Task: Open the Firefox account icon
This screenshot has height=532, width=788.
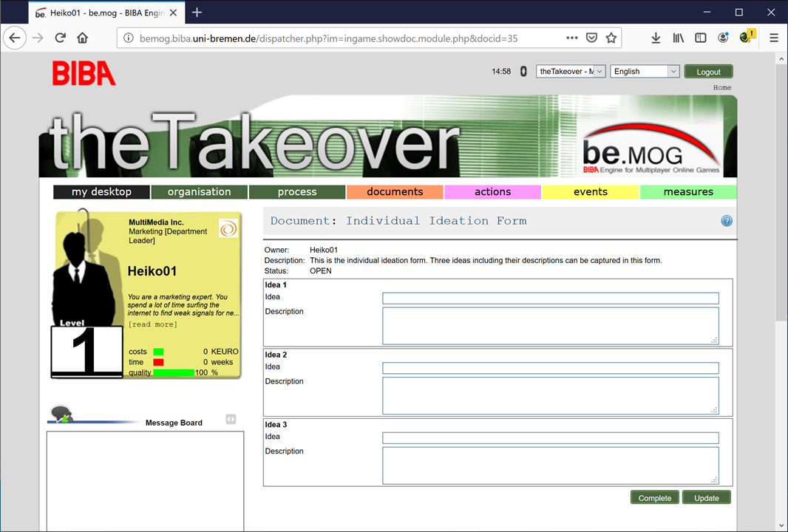Action: click(x=723, y=38)
